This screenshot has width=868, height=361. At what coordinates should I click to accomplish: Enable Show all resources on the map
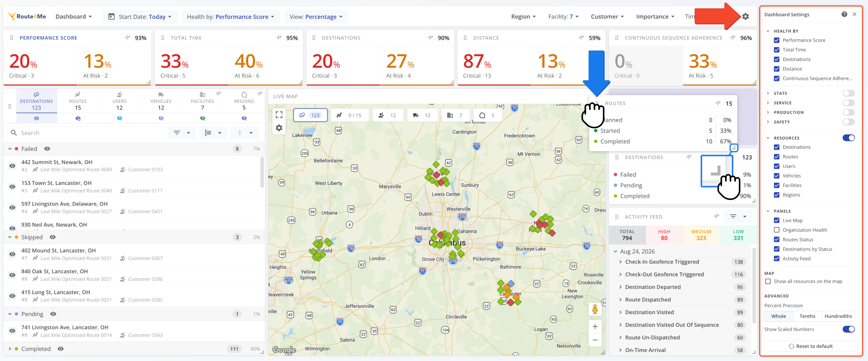[768, 282]
